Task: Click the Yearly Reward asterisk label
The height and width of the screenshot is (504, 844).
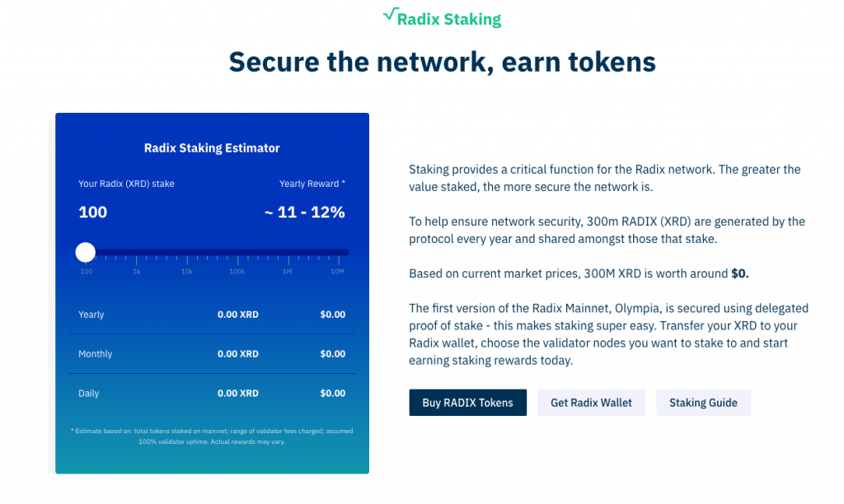Action: 312,184
